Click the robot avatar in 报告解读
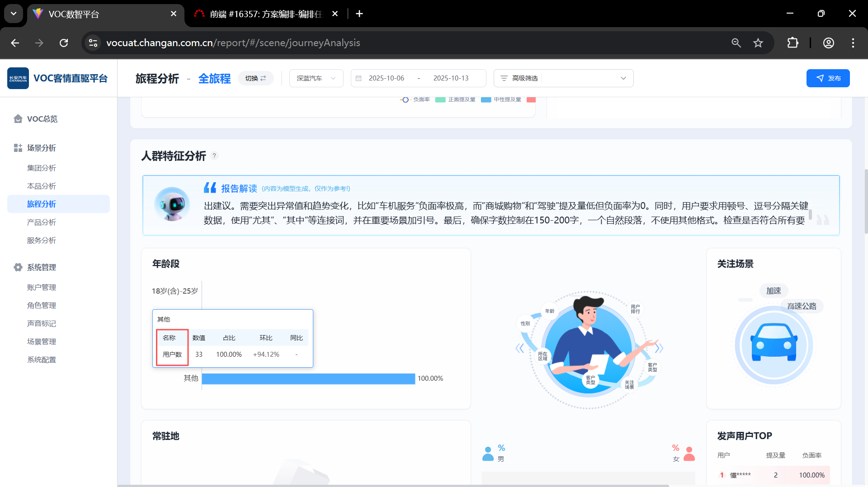 (172, 204)
